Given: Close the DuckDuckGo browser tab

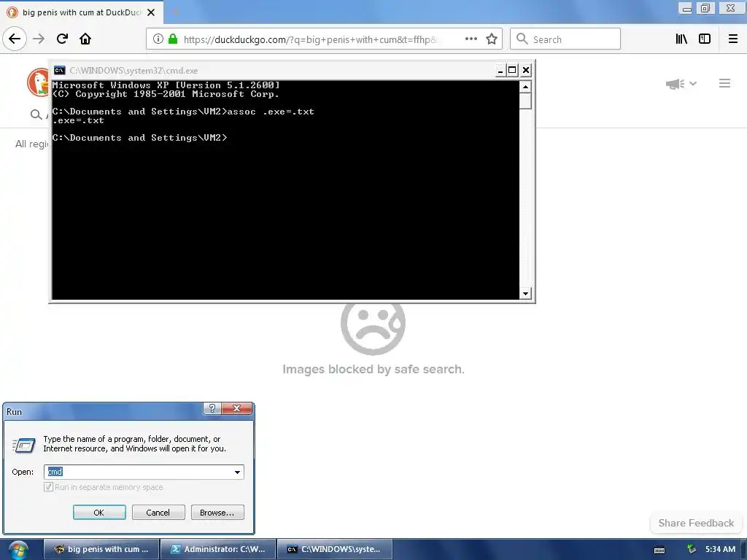Looking at the screenshot, I should 151,12.
